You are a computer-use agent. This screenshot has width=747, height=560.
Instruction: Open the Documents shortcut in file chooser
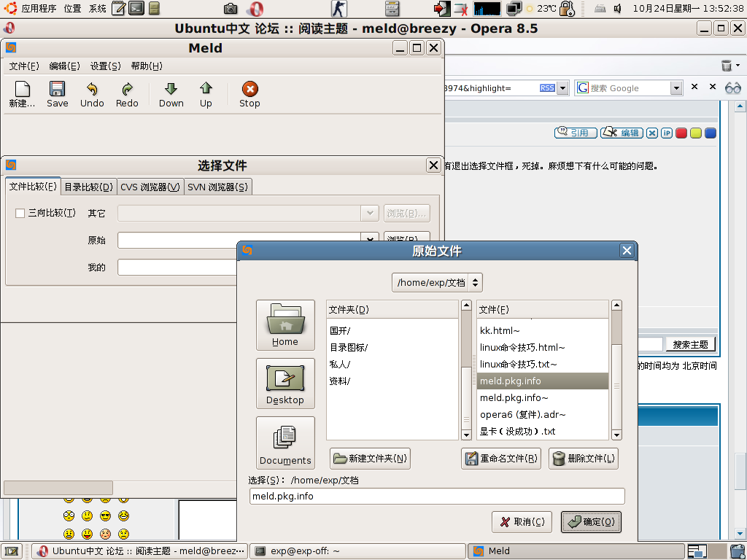[285, 443]
